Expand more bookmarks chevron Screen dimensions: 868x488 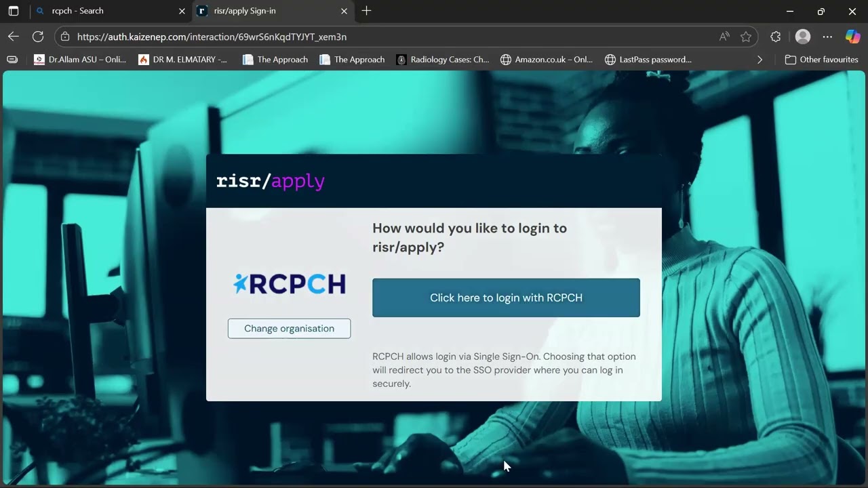759,60
